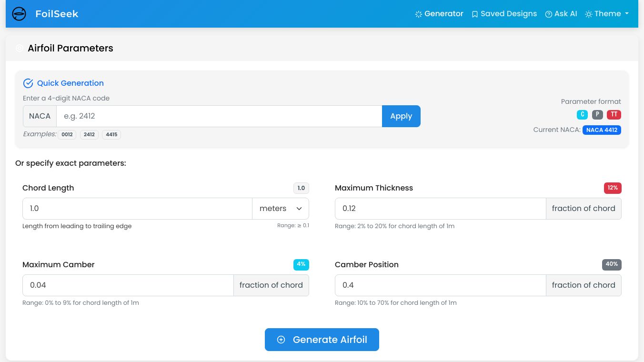Screen dimensions: 644x362
Task: Click the Airfoil Parameters target icon
Action: 20,48
